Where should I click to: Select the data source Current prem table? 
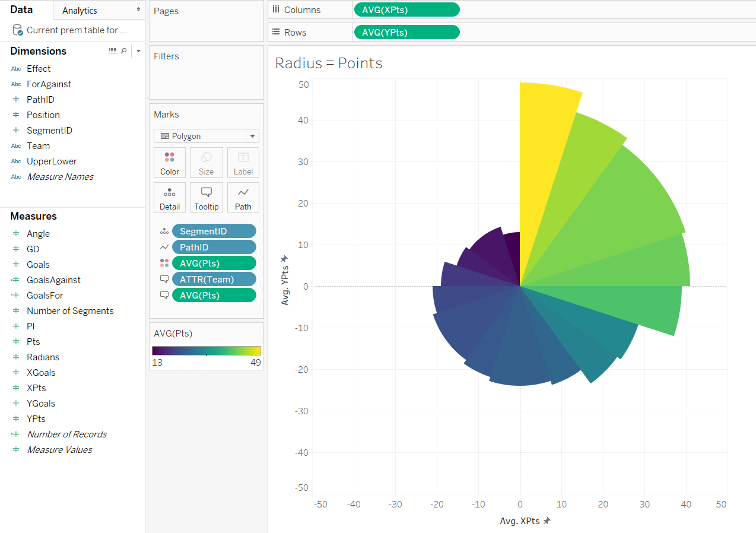click(76, 30)
